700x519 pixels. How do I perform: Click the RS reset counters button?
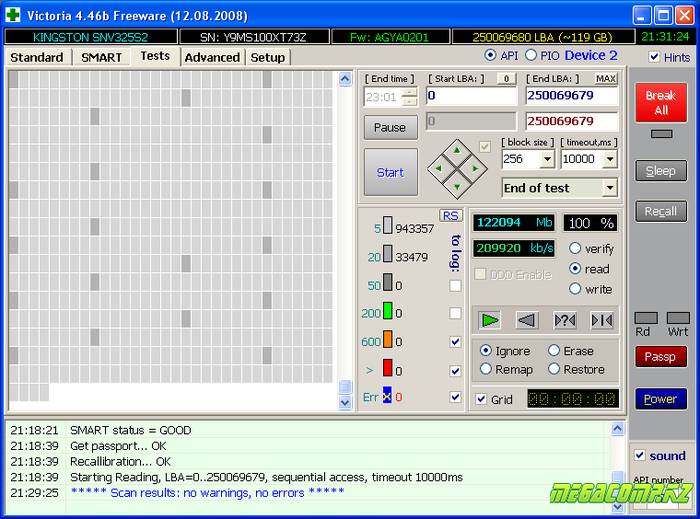pyautogui.click(x=450, y=215)
